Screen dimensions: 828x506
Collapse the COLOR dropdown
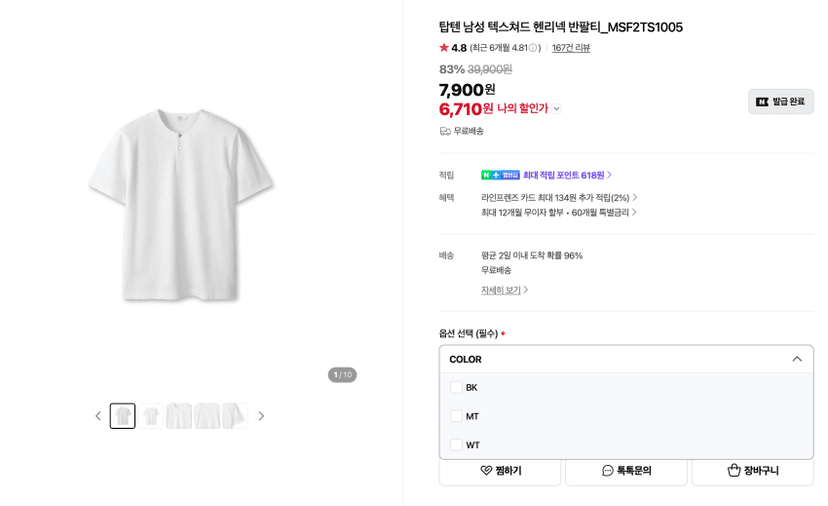coord(797,359)
